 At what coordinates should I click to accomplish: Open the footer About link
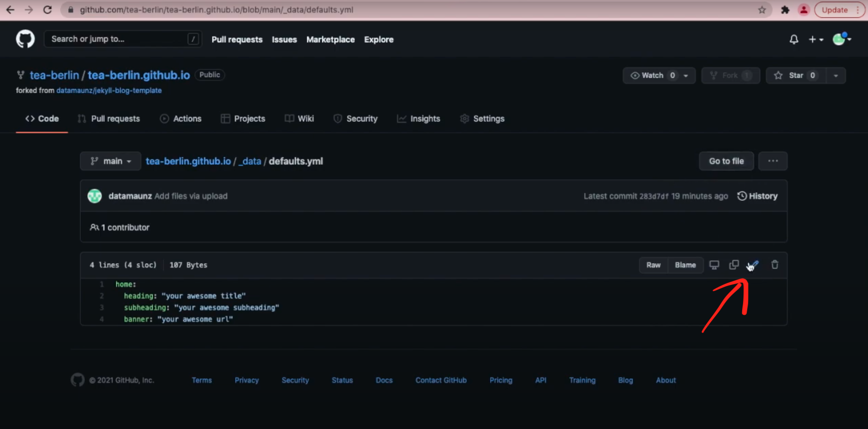click(x=666, y=380)
